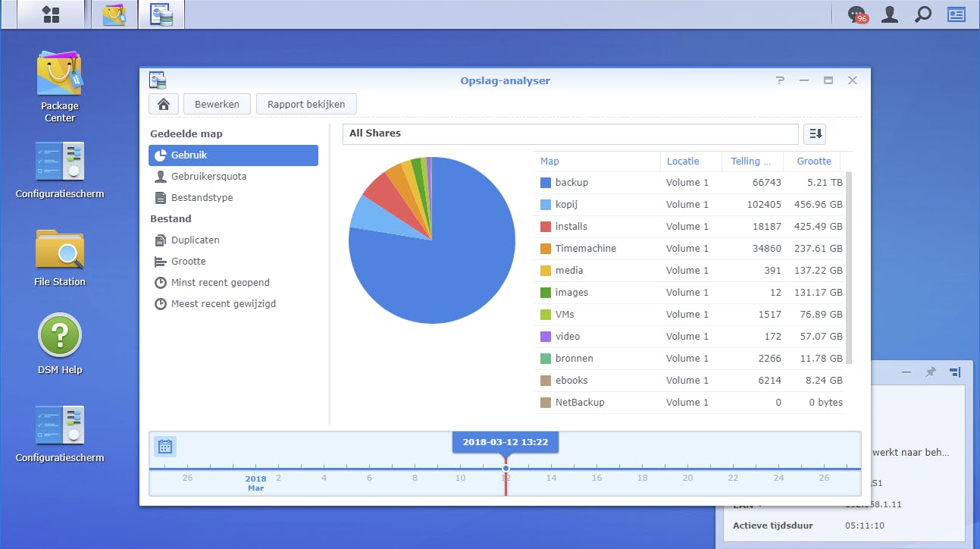This screenshot has height=549, width=980.
Task: Open DSM Help desktop shortcut
Action: (60, 344)
